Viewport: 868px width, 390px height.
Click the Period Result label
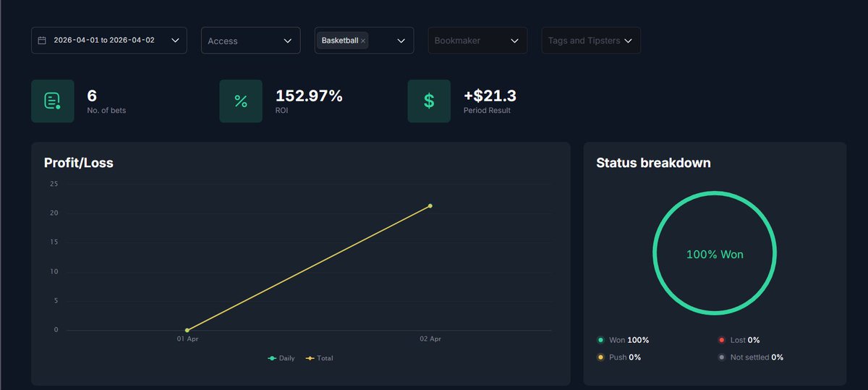pyautogui.click(x=487, y=111)
